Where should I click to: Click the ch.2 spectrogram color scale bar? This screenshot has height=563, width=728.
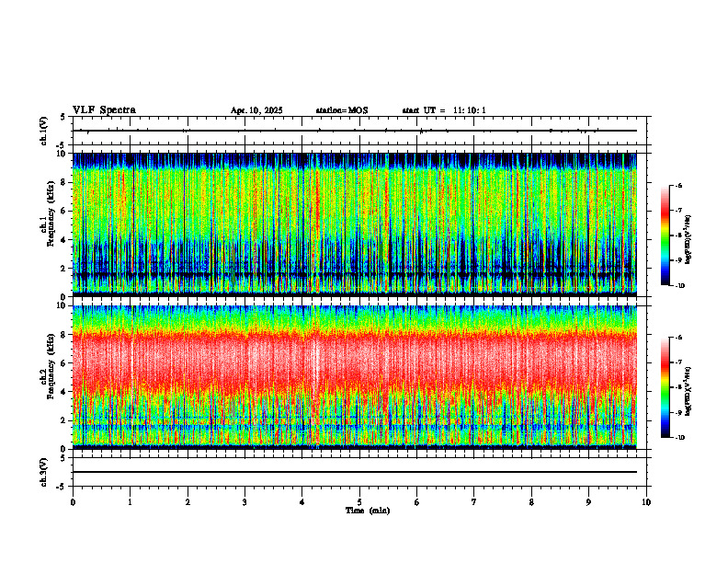coord(665,387)
